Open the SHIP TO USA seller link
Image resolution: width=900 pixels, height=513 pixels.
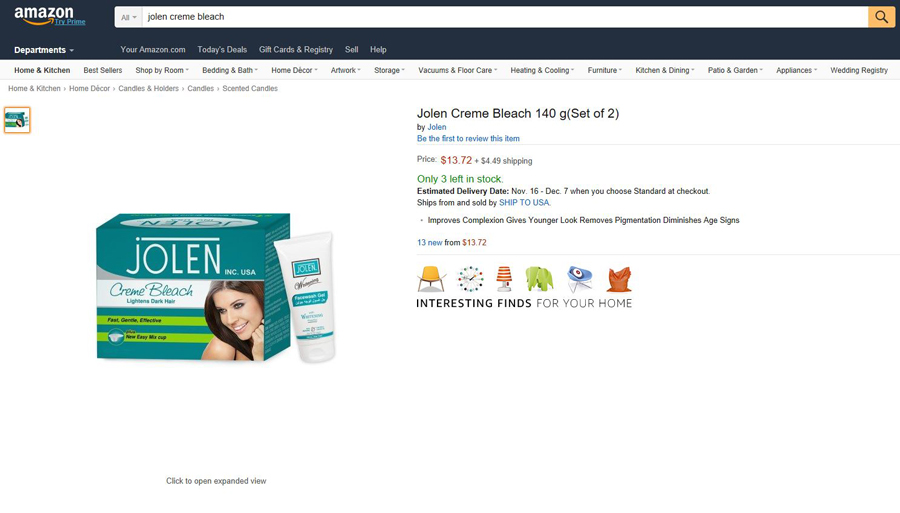(x=524, y=203)
